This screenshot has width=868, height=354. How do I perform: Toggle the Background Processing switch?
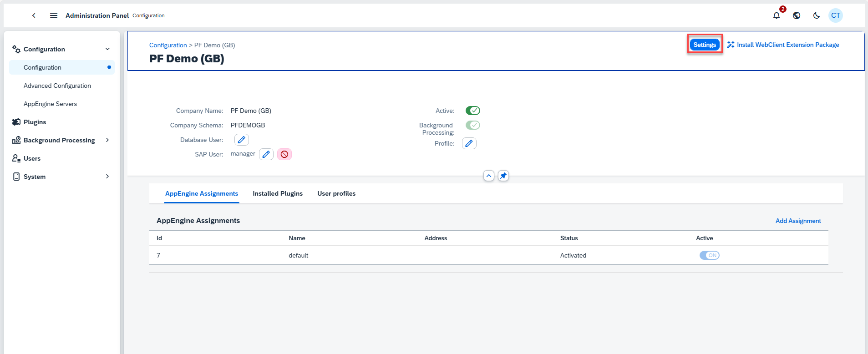click(473, 125)
